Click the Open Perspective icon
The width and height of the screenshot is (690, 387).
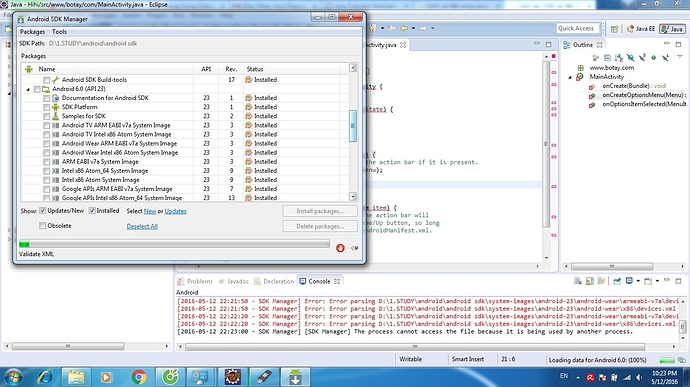(615, 29)
